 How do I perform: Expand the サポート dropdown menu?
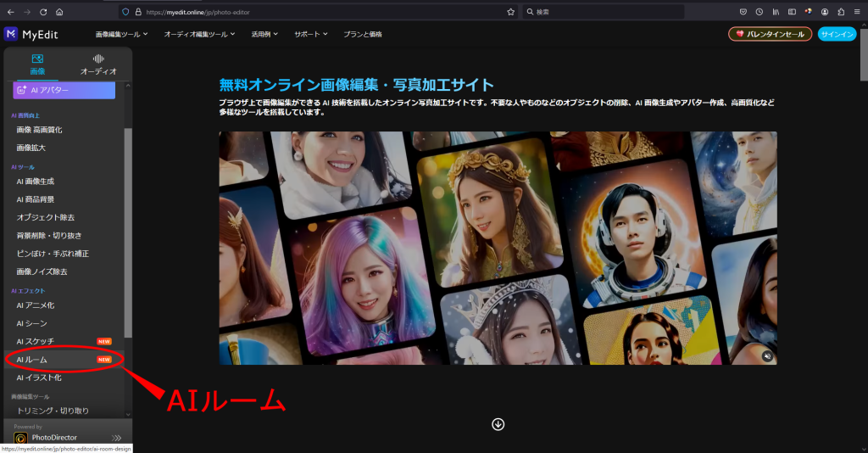point(311,34)
